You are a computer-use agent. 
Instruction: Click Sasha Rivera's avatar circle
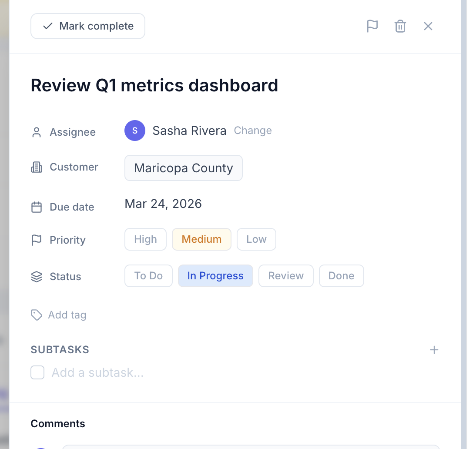coord(134,131)
